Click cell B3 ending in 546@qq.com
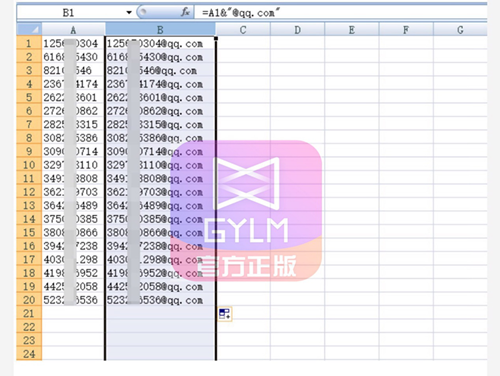The width and height of the screenshot is (500, 376). coord(160,70)
